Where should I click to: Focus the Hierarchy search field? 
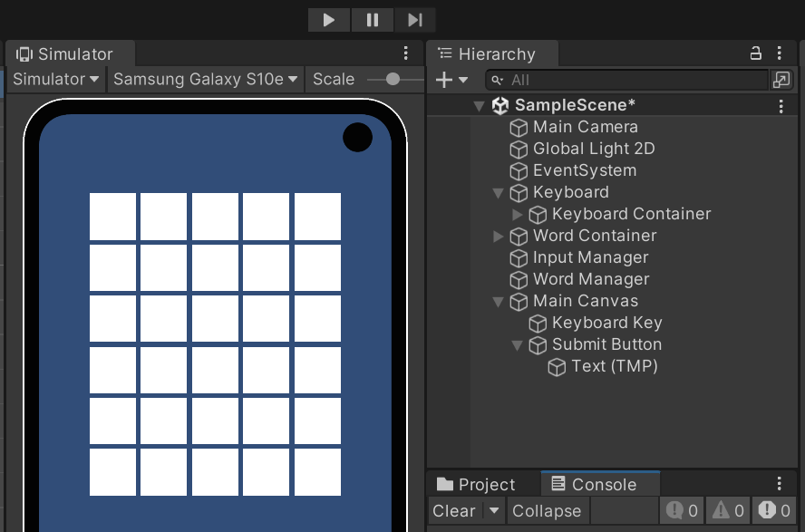[x=626, y=80]
